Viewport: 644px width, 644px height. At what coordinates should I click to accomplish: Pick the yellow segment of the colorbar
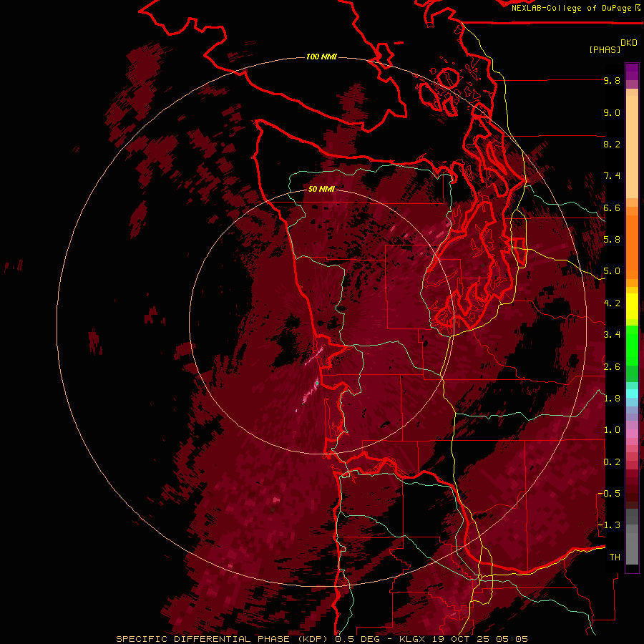pyautogui.click(x=632, y=306)
